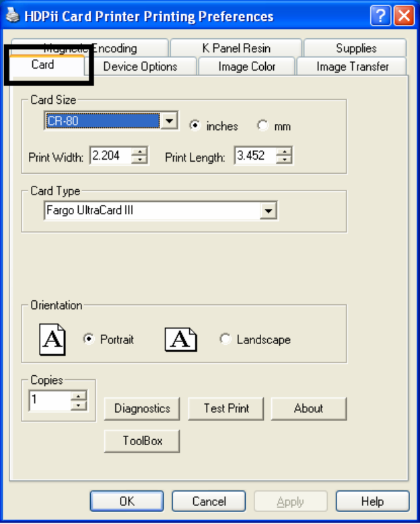The height and width of the screenshot is (524, 420).
Task: Choose Landscape orientation radio button
Action: coord(225,339)
